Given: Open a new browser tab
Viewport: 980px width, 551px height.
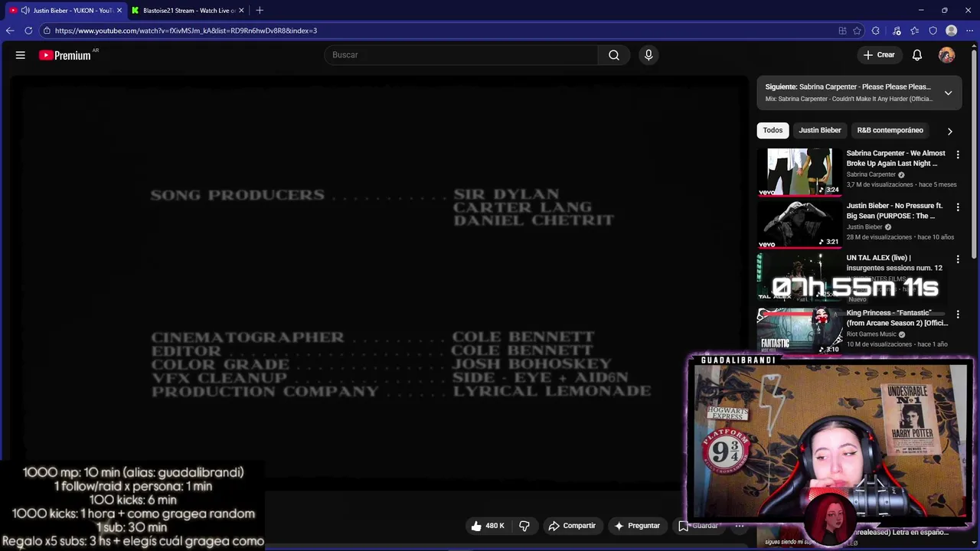Looking at the screenshot, I should (260, 10).
